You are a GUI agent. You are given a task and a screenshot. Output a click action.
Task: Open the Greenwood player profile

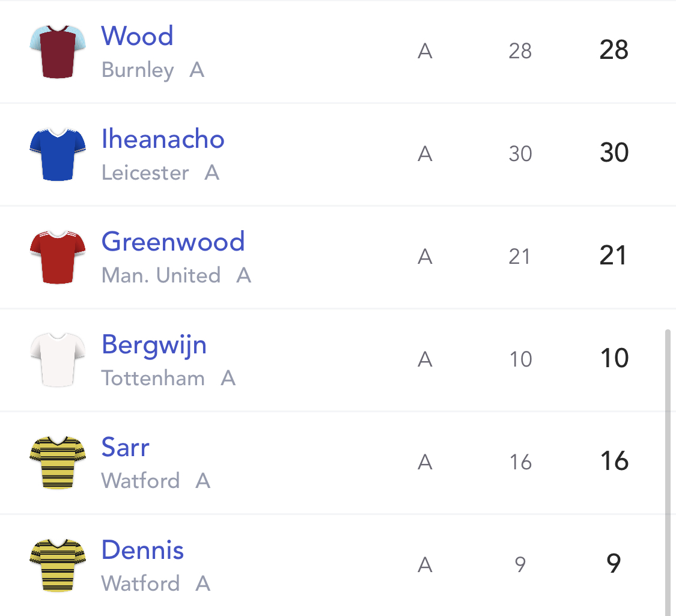(x=173, y=242)
